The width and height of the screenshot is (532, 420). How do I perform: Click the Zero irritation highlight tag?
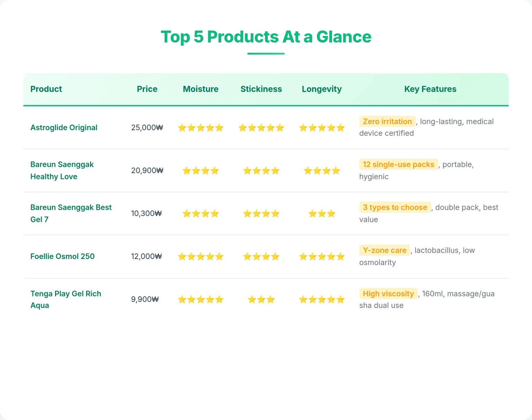(387, 122)
